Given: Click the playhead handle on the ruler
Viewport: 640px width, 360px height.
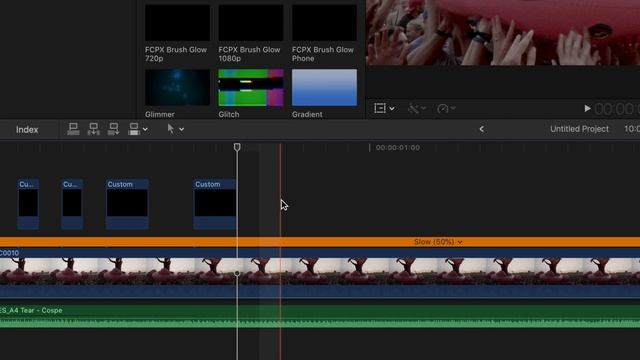Looking at the screenshot, I should [x=237, y=147].
